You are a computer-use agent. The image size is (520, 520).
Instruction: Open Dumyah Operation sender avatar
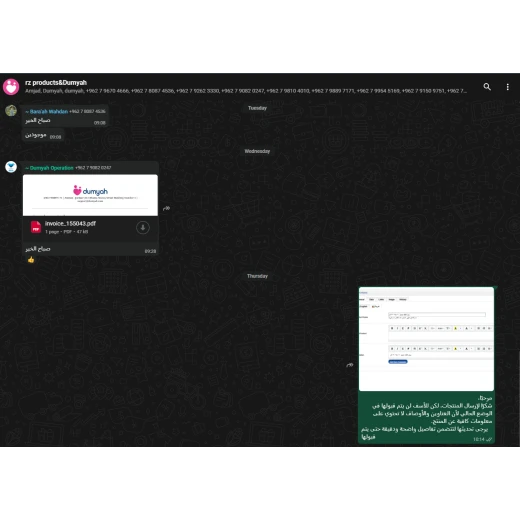11,167
